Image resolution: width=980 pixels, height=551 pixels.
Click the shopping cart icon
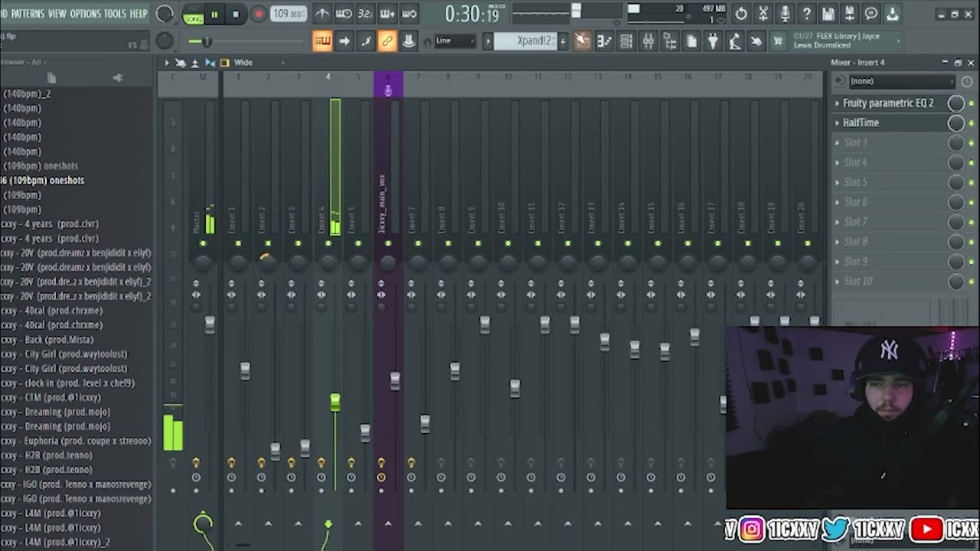[778, 41]
